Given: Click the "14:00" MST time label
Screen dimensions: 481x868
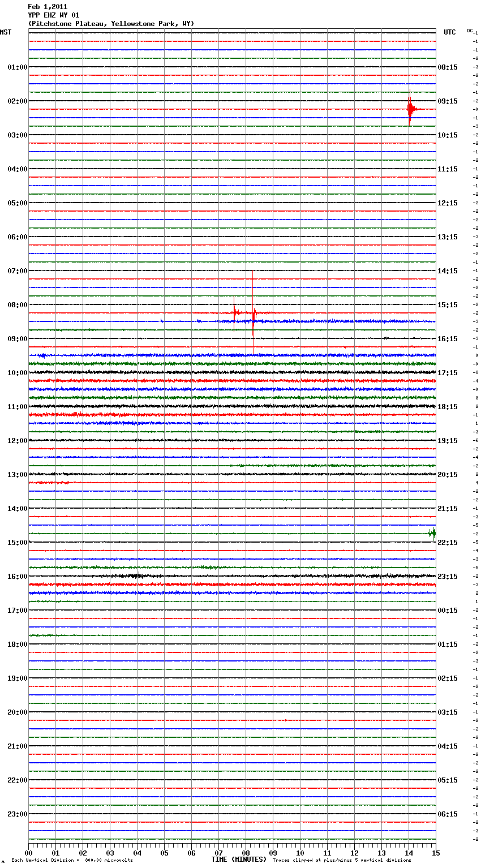Looking at the screenshot, I should (17, 509).
